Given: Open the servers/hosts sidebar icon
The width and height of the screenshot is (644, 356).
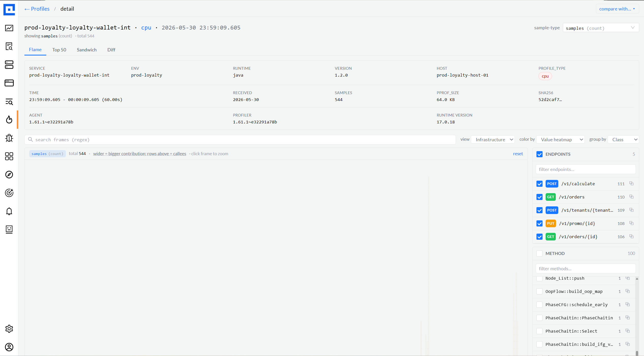Looking at the screenshot, I should point(9,65).
